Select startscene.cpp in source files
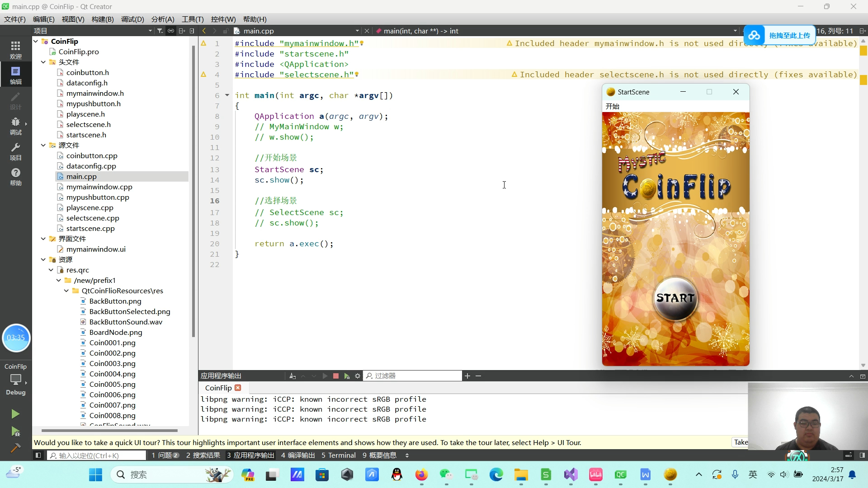The height and width of the screenshot is (488, 868). coord(90,228)
